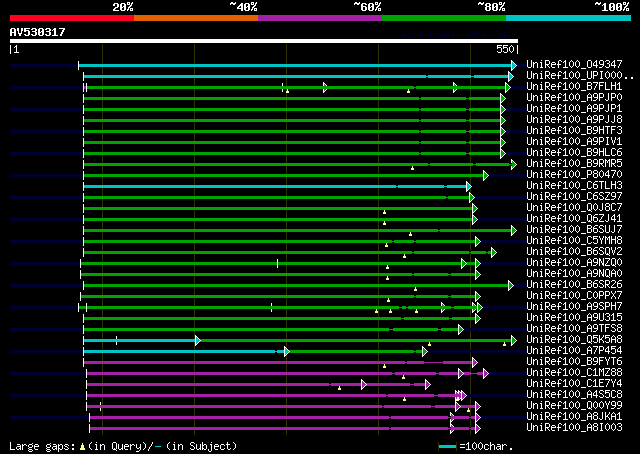
Task: Click the cyan 100char scale bar in the legend
Action: tap(447, 447)
